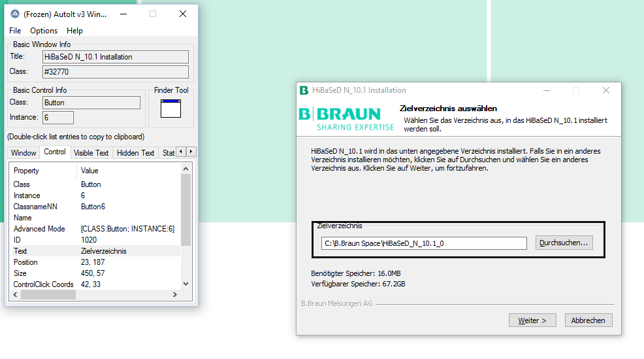This screenshot has height=359, width=644.
Task: Close the HiBaSeD installer window
Action: [606, 90]
